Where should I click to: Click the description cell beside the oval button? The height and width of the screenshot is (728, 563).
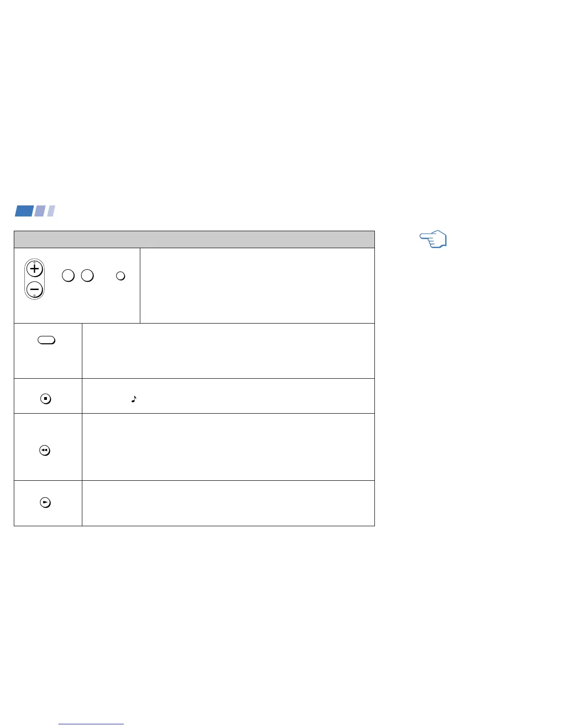(x=228, y=351)
